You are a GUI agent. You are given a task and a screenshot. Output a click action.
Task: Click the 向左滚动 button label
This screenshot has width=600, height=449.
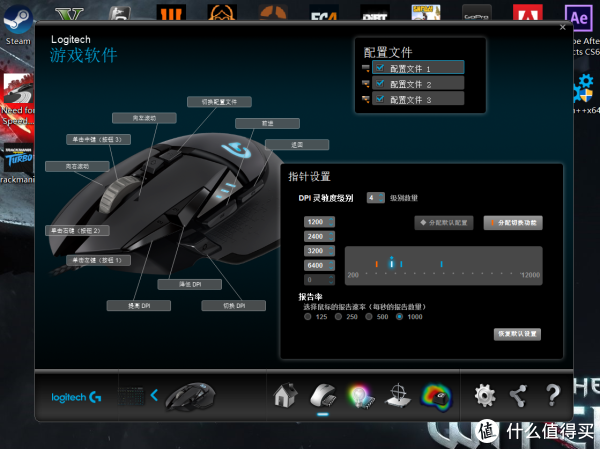144,118
